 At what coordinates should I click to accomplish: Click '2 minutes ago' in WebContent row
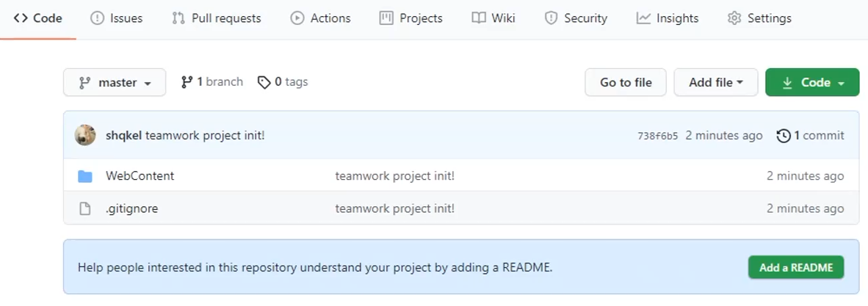[805, 176]
